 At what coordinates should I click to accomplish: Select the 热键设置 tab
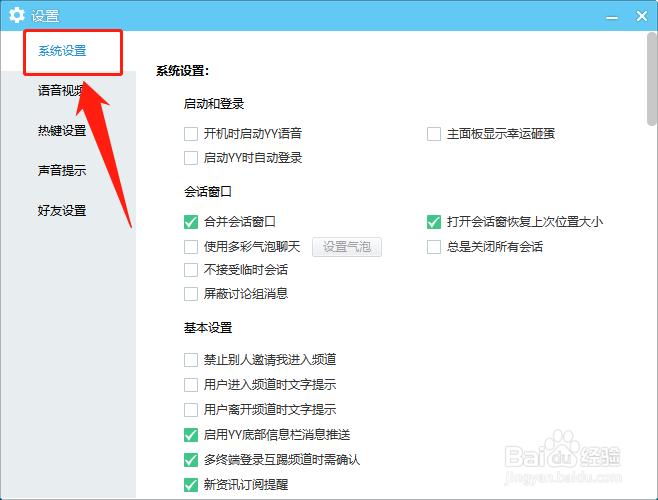tap(62, 131)
